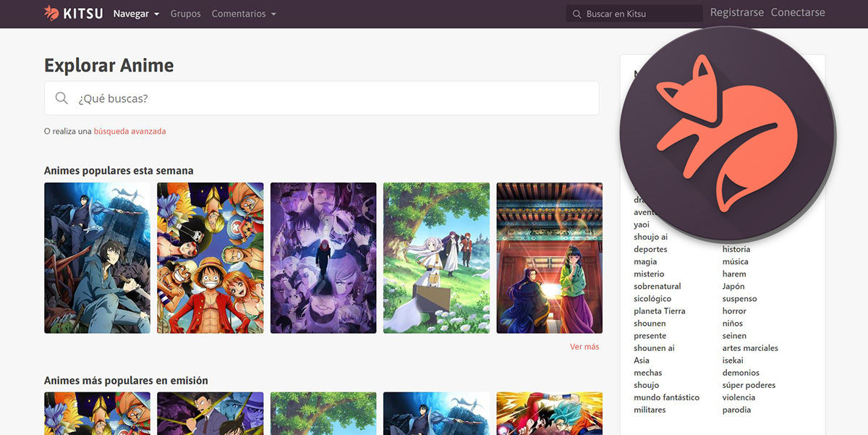Go to the Grupos page

tap(186, 14)
